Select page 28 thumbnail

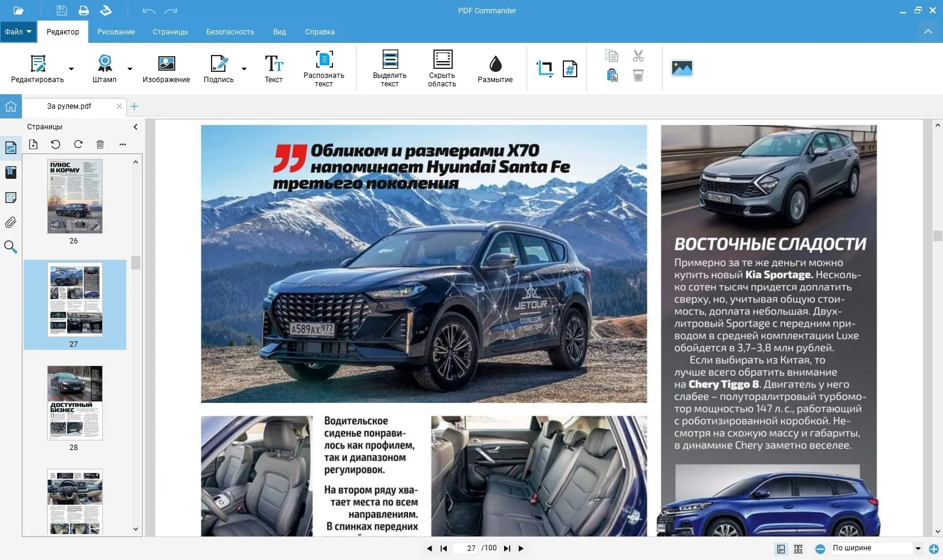coord(74,403)
